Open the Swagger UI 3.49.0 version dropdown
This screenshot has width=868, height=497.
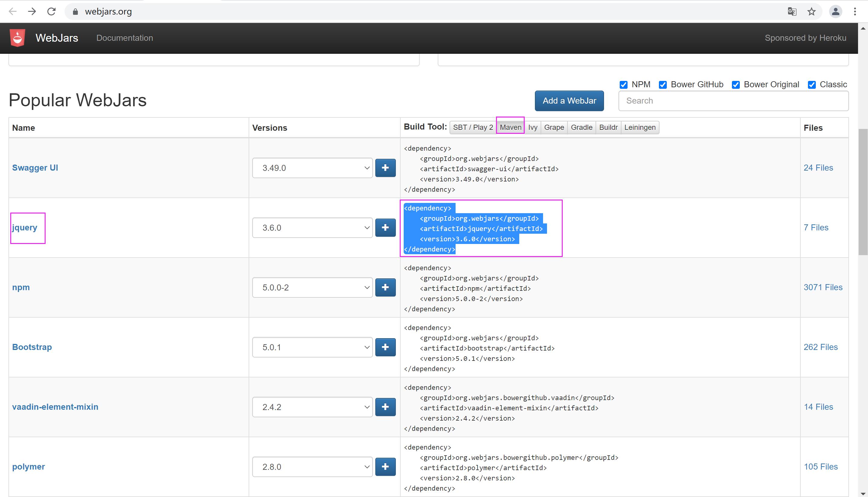(x=312, y=168)
